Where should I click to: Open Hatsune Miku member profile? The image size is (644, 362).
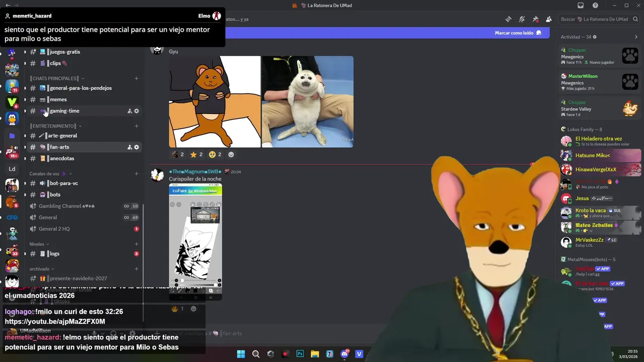(601, 155)
